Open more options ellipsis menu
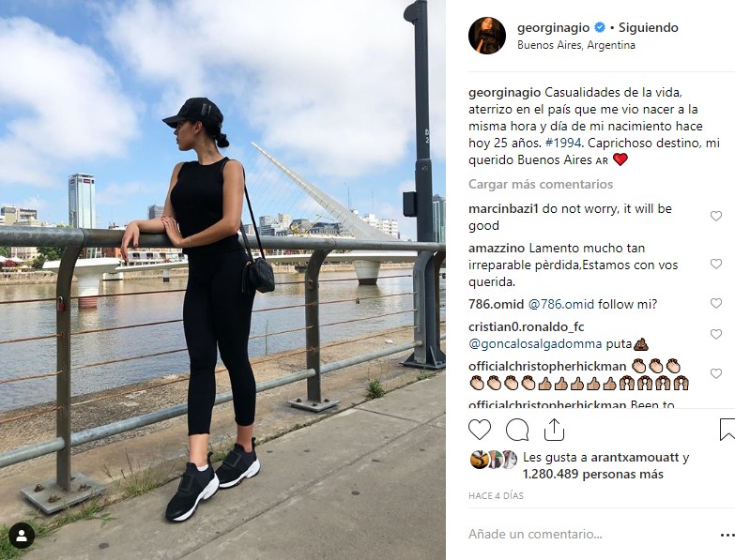735x560 pixels. click(727, 535)
